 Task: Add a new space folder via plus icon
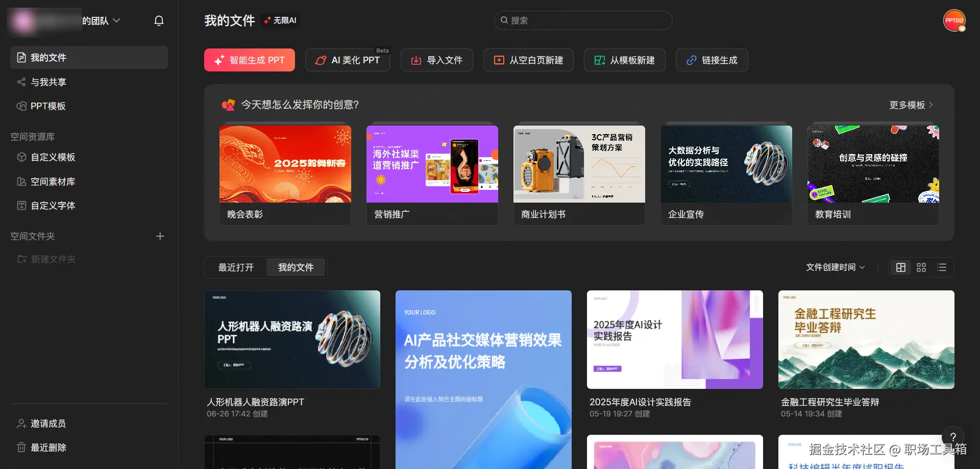pos(160,236)
